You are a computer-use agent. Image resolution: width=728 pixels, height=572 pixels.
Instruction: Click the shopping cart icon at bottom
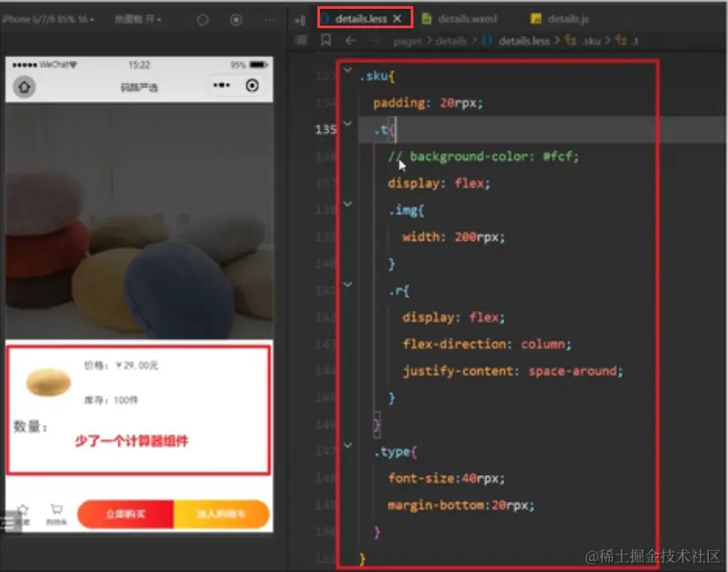(x=56, y=514)
